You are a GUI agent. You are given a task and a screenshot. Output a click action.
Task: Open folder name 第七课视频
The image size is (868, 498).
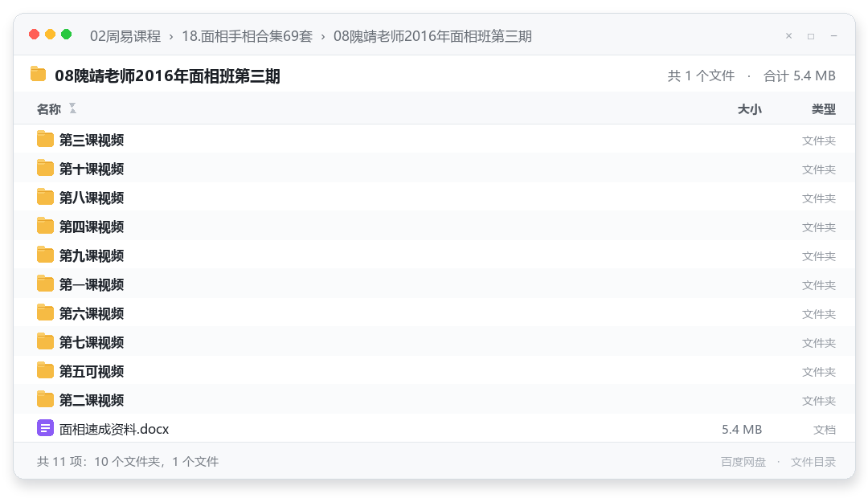tap(92, 342)
